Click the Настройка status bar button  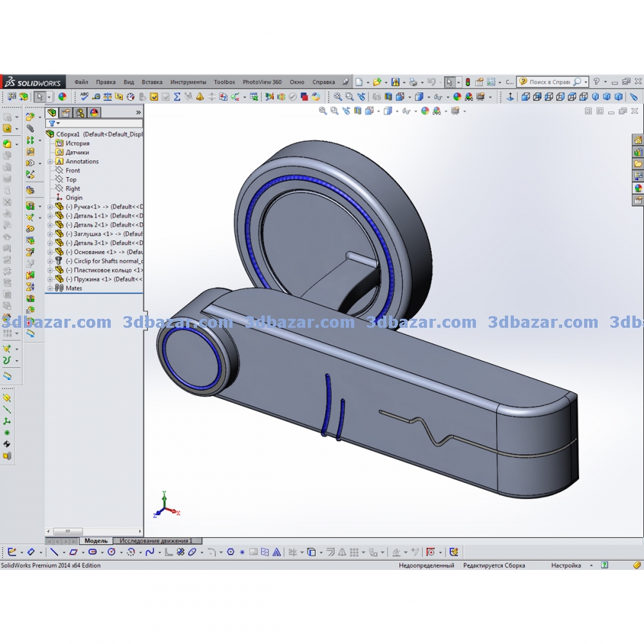tap(565, 565)
